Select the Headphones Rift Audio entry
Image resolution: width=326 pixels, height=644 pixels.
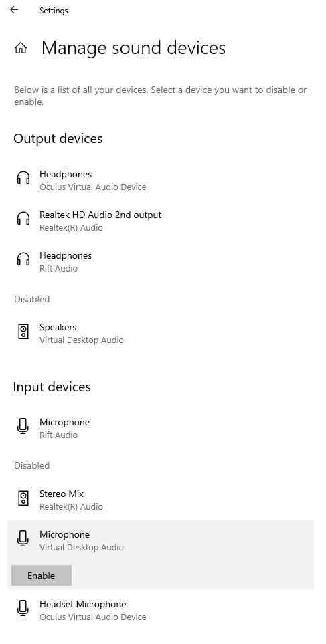tap(161, 261)
